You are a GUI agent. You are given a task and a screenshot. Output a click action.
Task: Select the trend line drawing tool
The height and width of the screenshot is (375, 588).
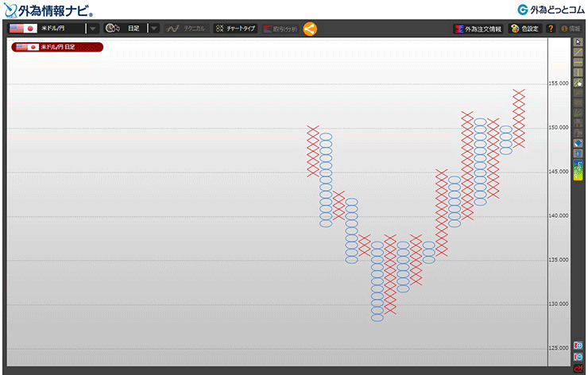[x=578, y=52]
